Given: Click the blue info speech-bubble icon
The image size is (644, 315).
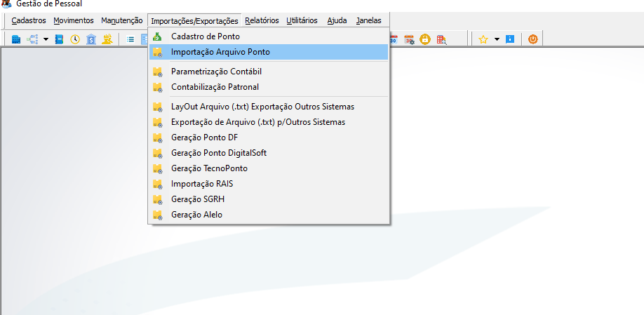Looking at the screenshot, I should click(510, 39).
